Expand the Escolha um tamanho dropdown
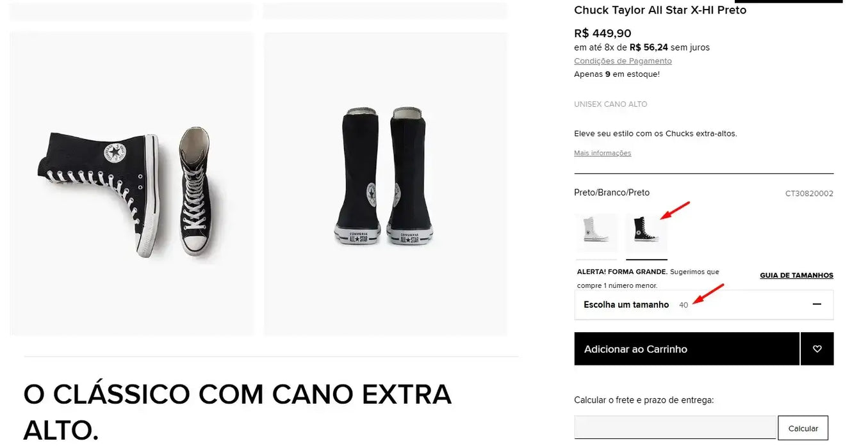The width and height of the screenshot is (868, 448). click(x=704, y=305)
